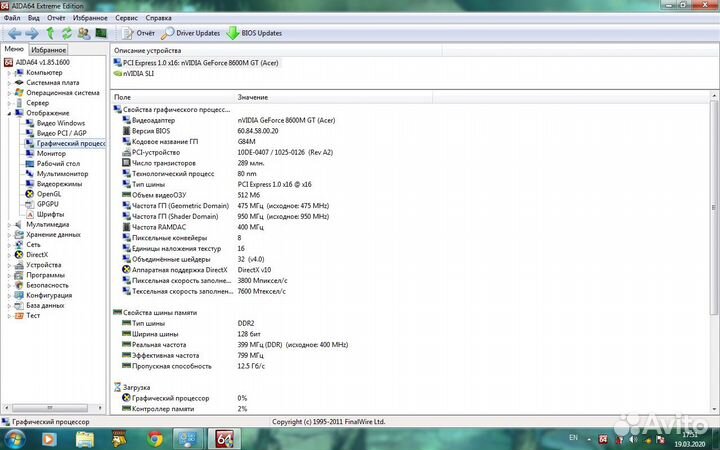This screenshot has height=450, width=720.
Task: Open the Отчёт menu in menu bar
Action: click(56, 18)
